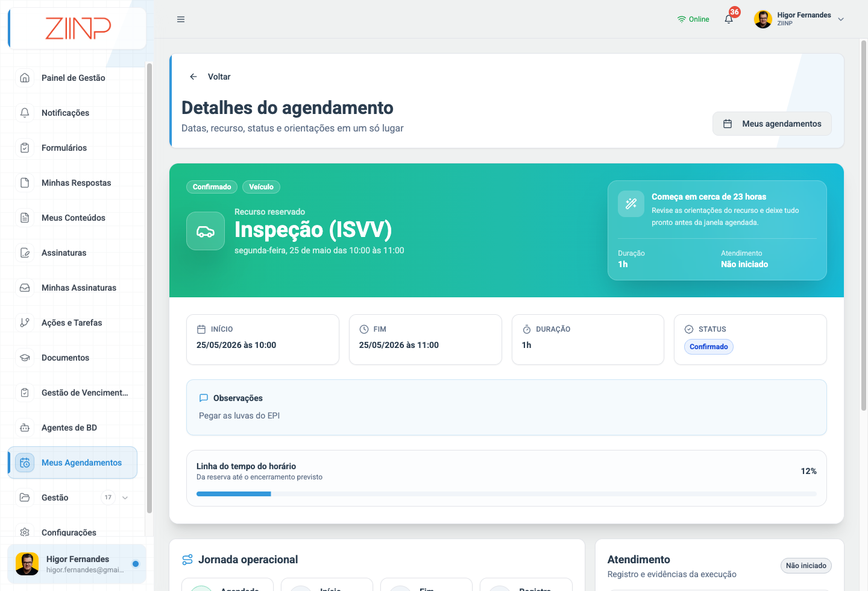
Task: Select Meus Agendamentos menu item
Action: (73, 463)
